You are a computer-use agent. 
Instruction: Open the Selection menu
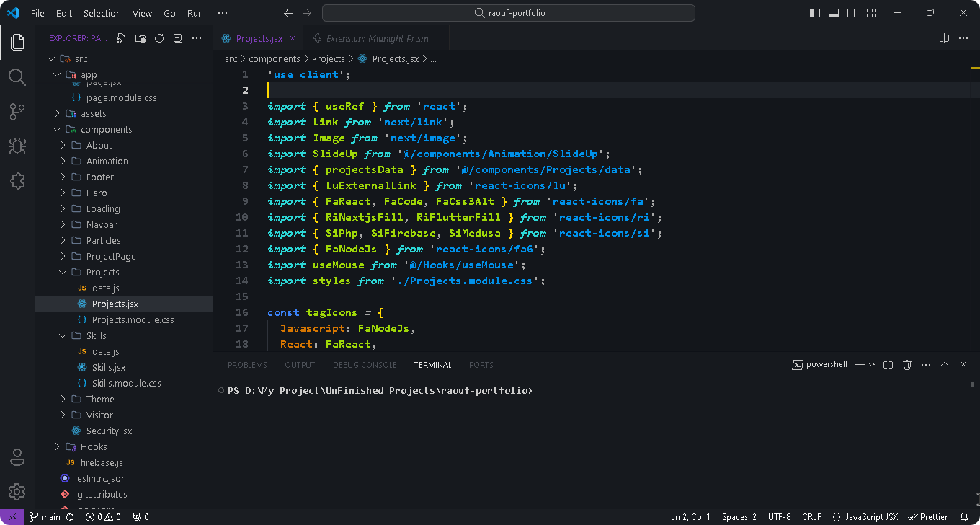point(102,13)
